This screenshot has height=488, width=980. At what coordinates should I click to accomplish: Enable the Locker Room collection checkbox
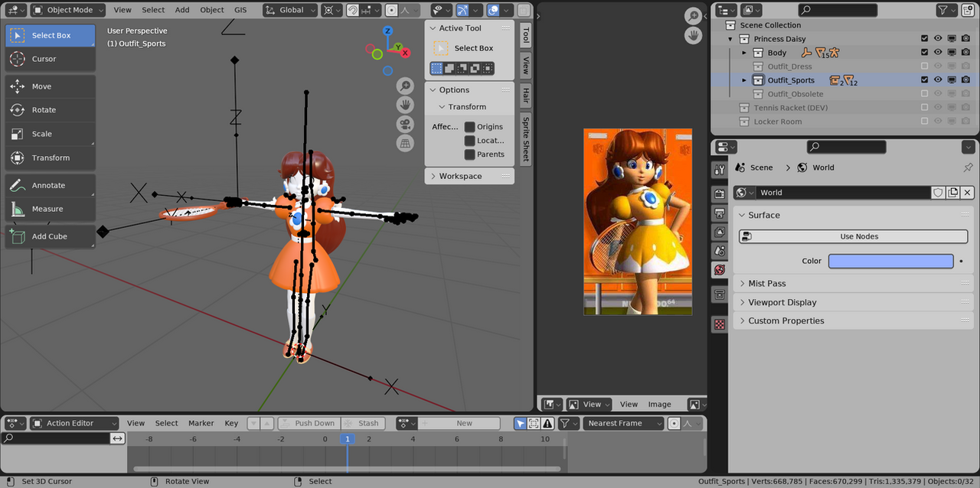coord(924,122)
